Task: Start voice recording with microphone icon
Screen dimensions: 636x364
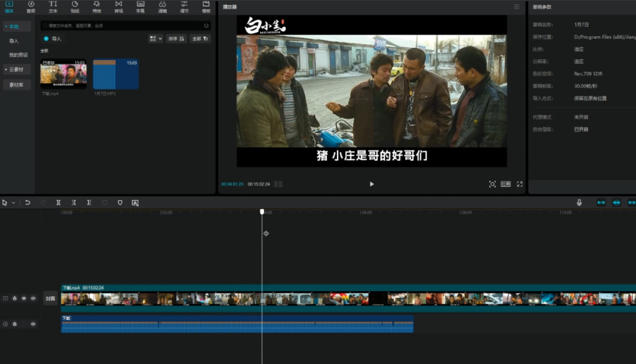Action: coord(579,203)
